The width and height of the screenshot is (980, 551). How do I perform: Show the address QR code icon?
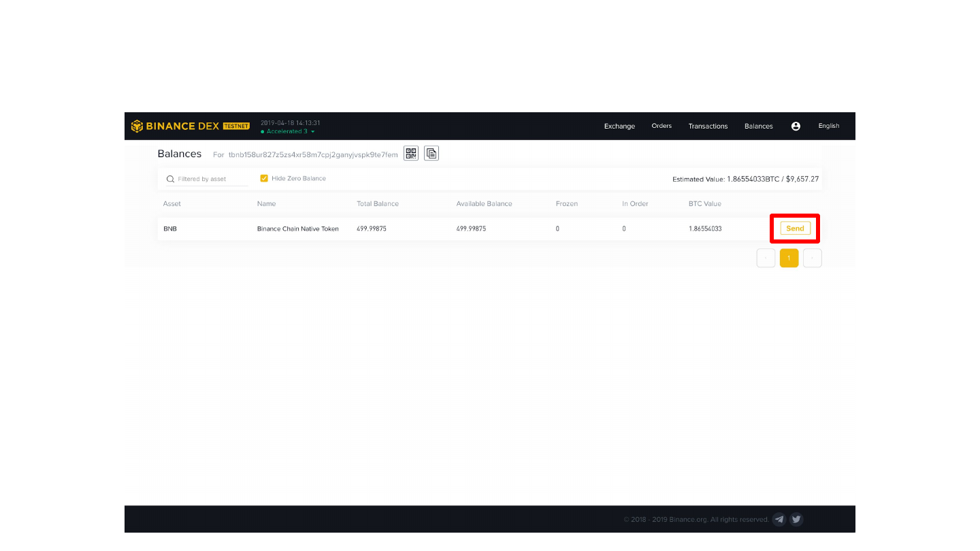point(411,153)
